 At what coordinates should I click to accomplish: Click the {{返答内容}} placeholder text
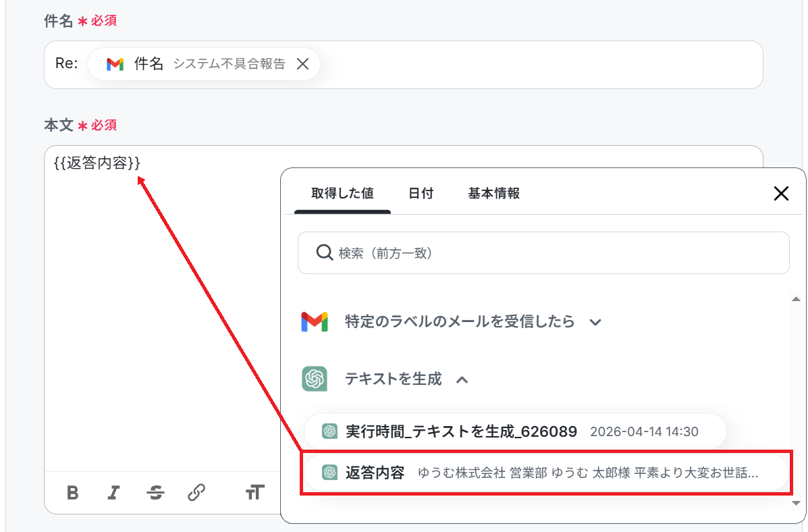(x=97, y=163)
